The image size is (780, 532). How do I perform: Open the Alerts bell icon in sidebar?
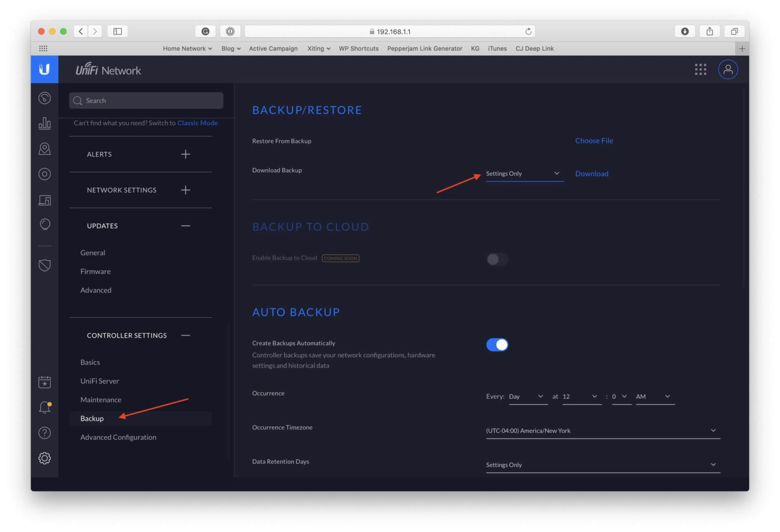[45, 407]
